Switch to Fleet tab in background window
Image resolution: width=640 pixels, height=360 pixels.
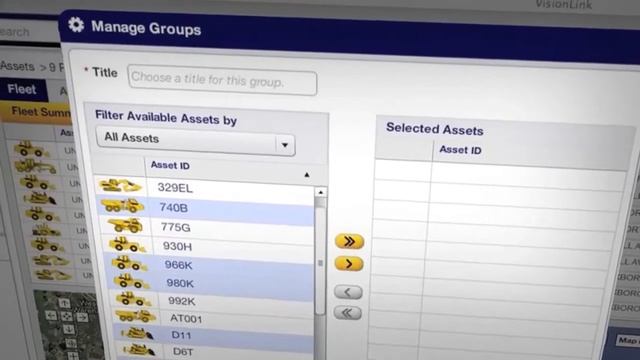coord(23,90)
